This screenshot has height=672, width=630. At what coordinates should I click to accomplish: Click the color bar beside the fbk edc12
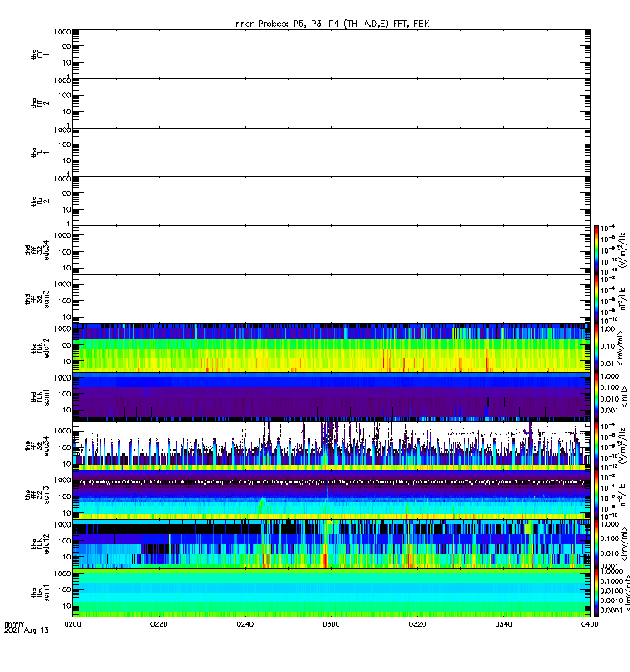click(596, 543)
